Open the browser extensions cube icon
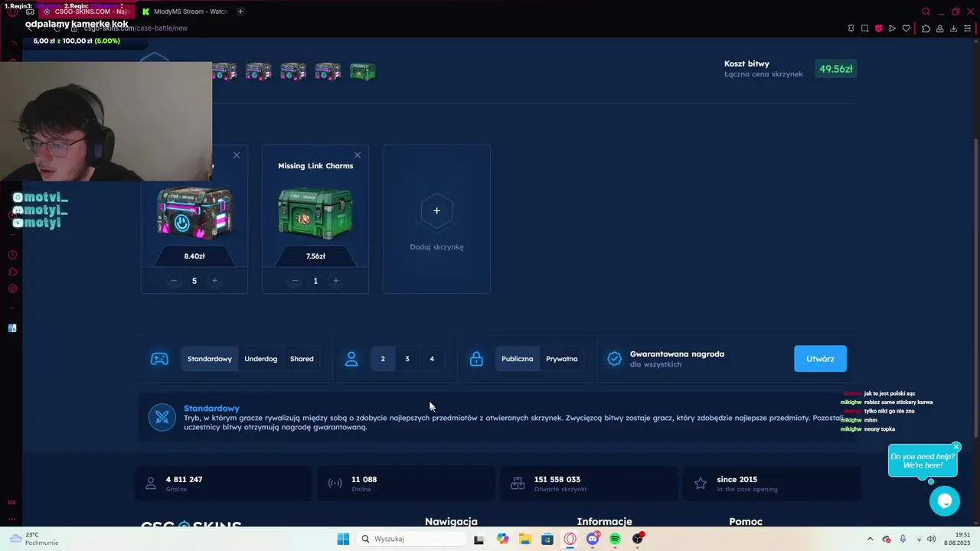Image resolution: width=980 pixels, height=551 pixels. coord(926,28)
